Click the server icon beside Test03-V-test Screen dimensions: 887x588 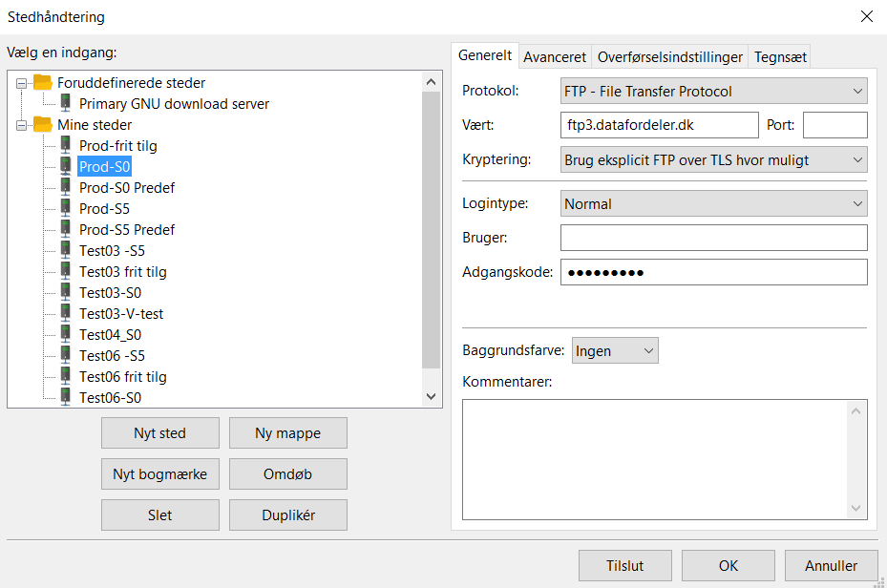tap(66, 314)
